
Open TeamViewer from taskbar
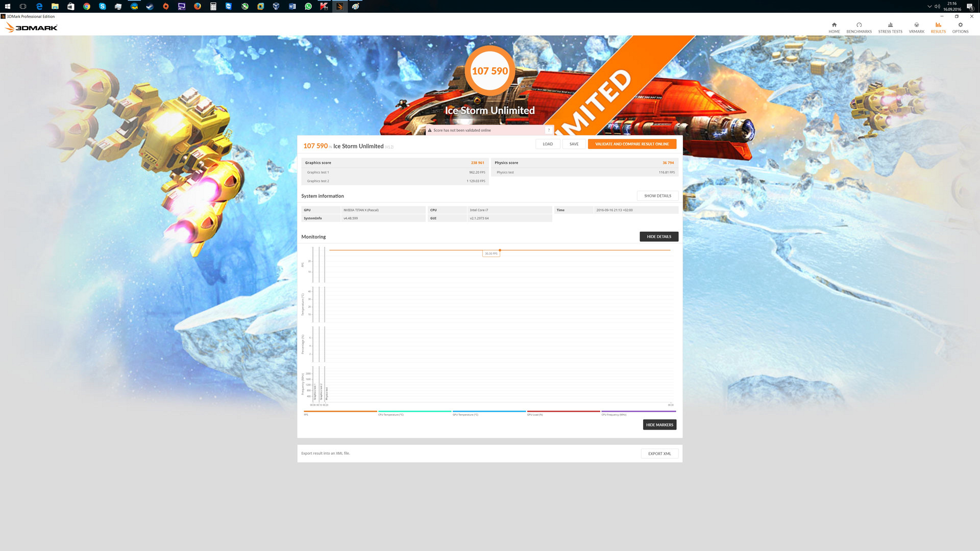(x=229, y=6)
